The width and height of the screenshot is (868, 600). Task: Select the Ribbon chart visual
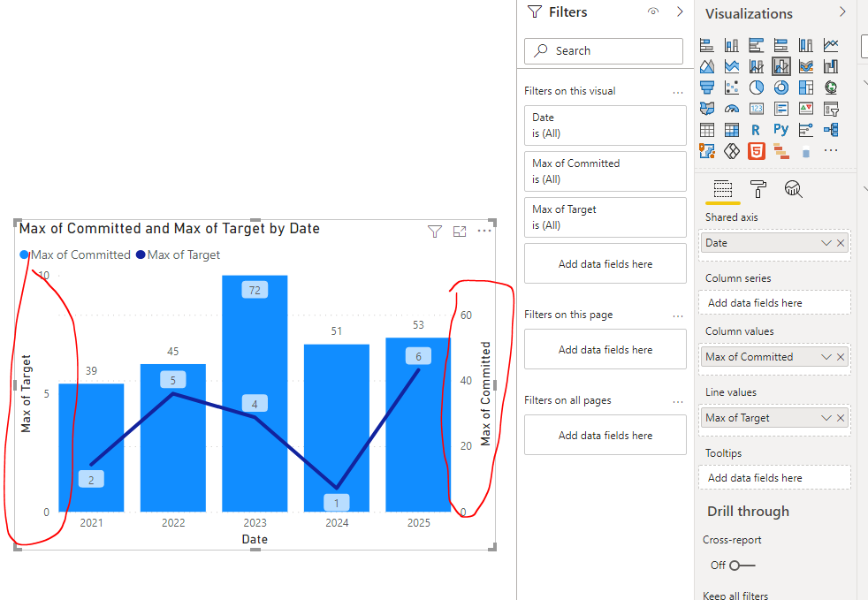[806, 66]
